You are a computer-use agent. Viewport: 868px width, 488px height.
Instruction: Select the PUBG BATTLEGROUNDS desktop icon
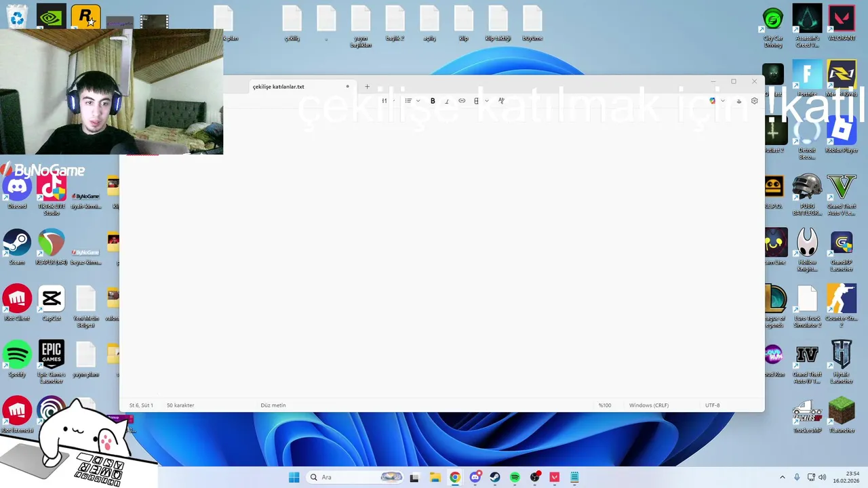click(807, 195)
